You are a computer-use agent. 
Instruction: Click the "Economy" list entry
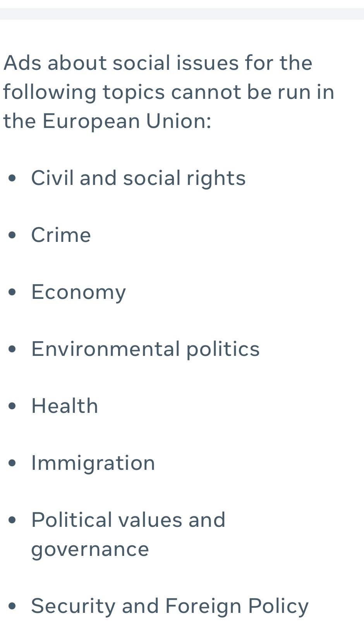coord(78,292)
